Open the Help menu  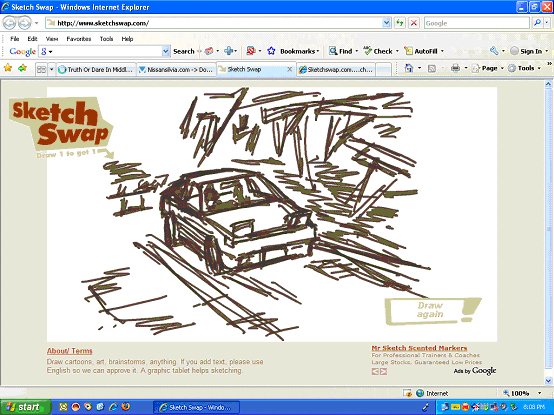(127, 39)
